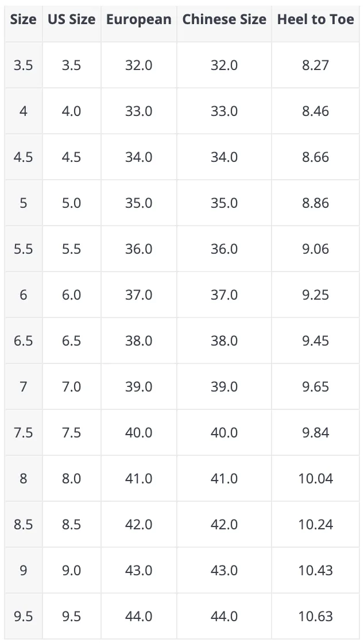Click European size 33.0 cell
The image size is (364, 643).
pos(138,111)
